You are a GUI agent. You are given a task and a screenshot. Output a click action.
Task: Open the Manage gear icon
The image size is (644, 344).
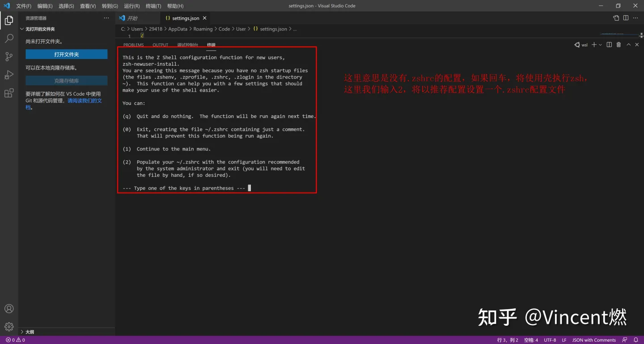click(x=9, y=327)
